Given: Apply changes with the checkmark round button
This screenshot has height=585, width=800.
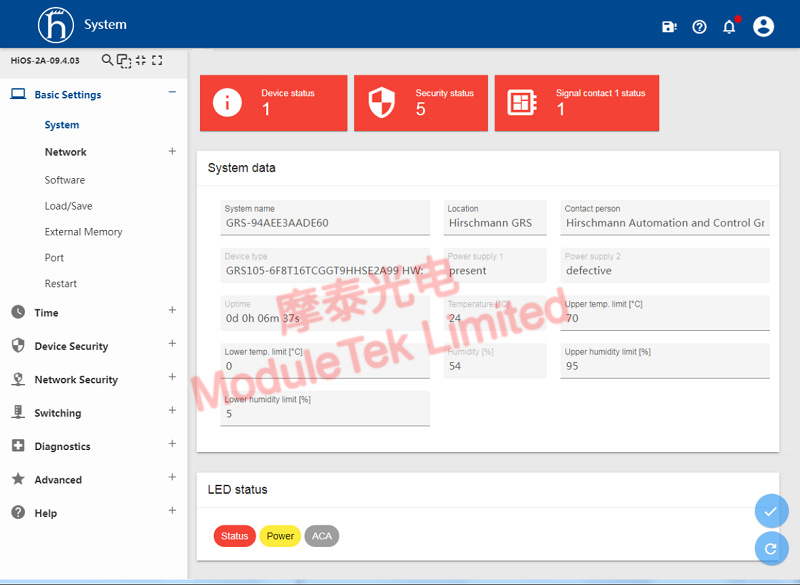Looking at the screenshot, I should (x=771, y=511).
